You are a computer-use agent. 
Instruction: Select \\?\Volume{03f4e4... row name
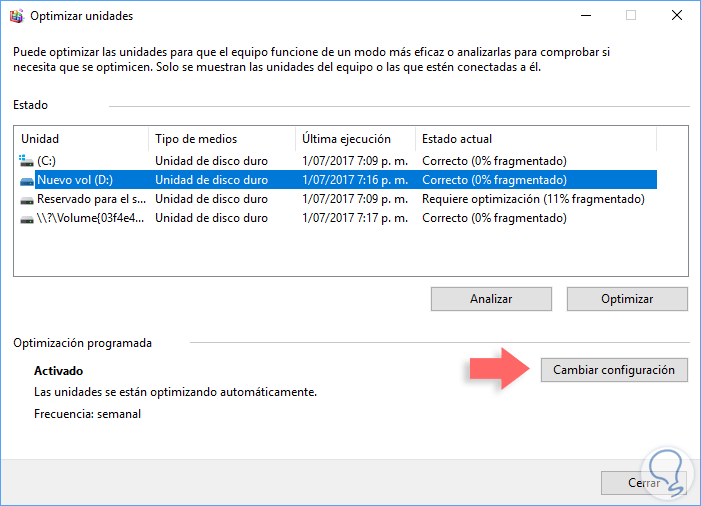[x=90, y=218]
